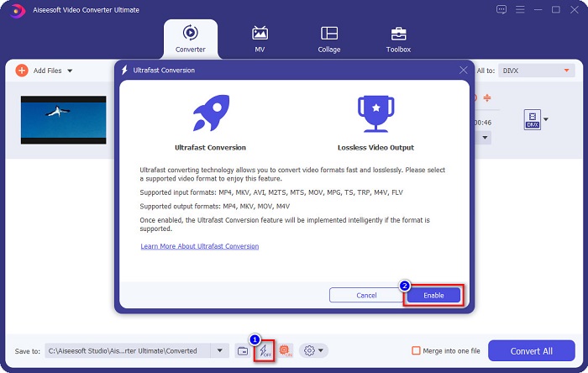Open the hamburger menu icon

(x=520, y=9)
